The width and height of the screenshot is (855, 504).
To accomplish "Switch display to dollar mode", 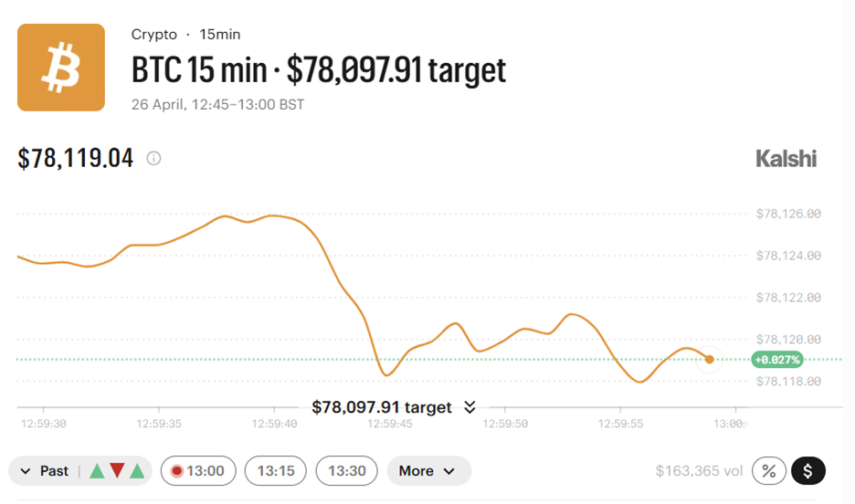I will [x=808, y=471].
